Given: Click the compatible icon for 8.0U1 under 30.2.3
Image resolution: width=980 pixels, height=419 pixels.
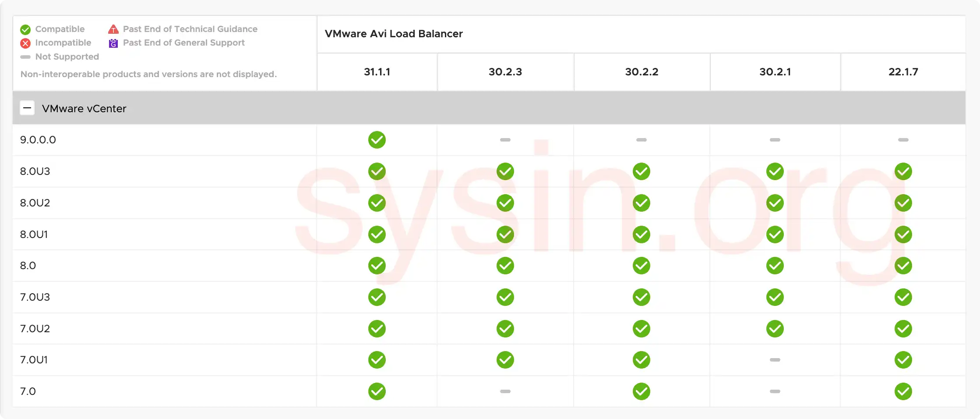Looking at the screenshot, I should coord(505,234).
